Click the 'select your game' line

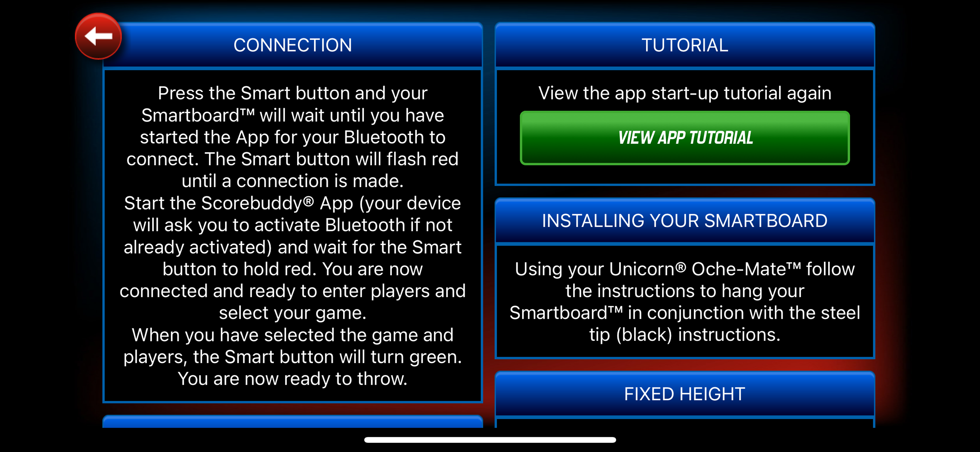(293, 313)
